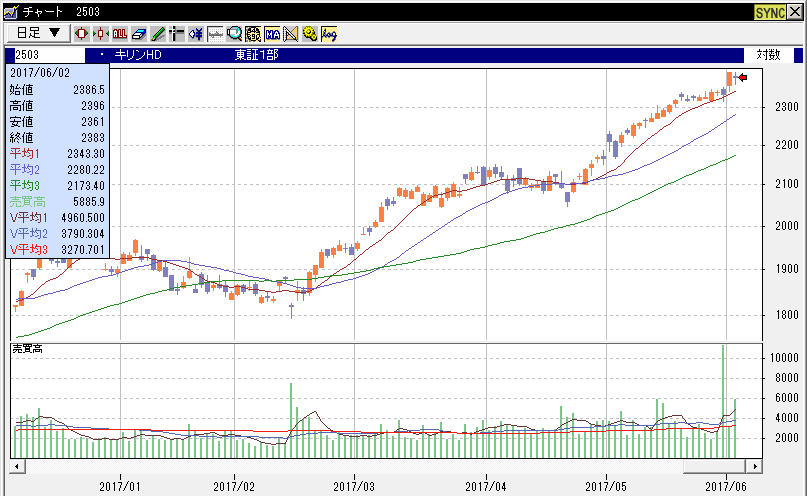Click the red arrow marker on latest candle
The image size is (807, 496).
[x=742, y=77]
